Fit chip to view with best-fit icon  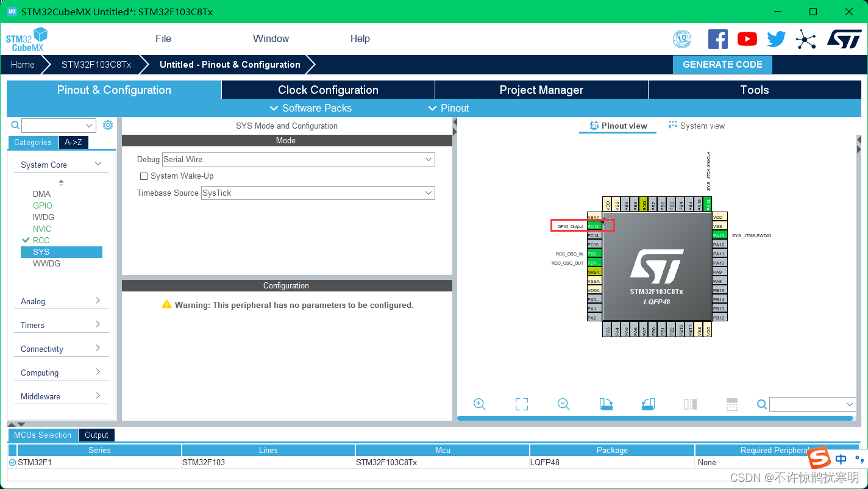[522, 404]
